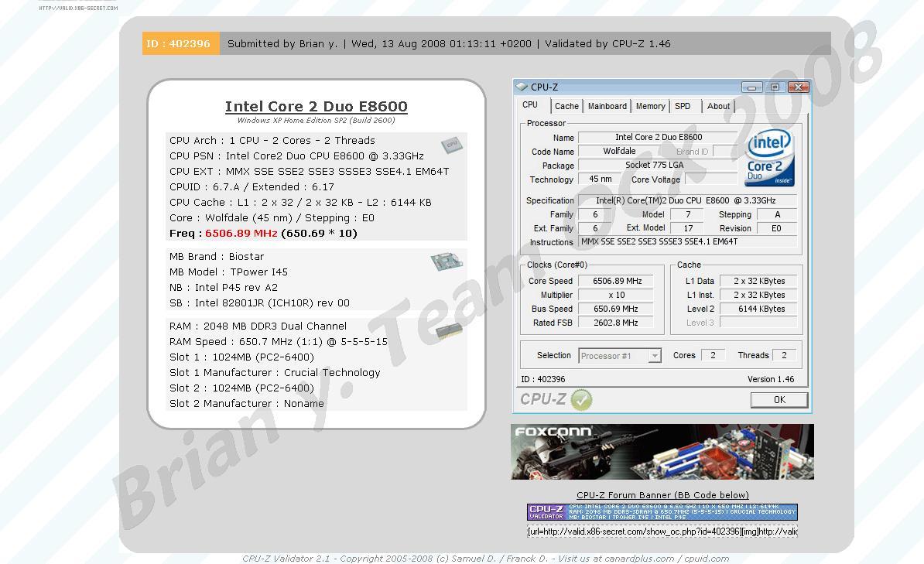Viewport: 924px width, 564px height.
Task: Click the OK button
Action: click(x=779, y=399)
